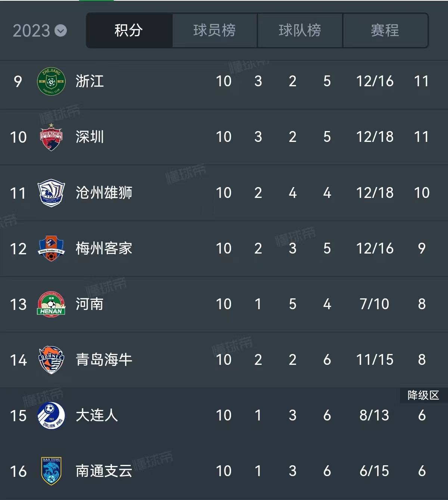
Task: Switch to the 球队榜 tab
Action: pos(300,31)
